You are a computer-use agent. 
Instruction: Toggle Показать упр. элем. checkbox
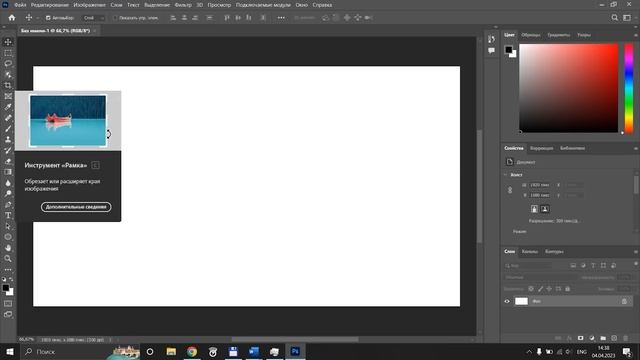[115, 18]
